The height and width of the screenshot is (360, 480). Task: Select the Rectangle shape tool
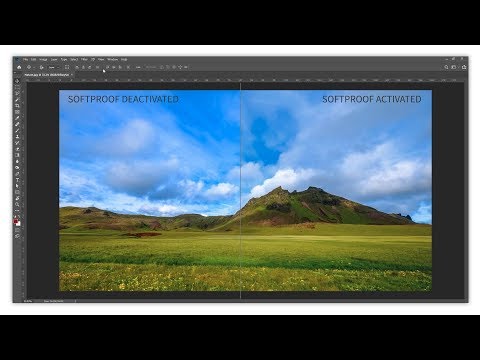click(x=17, y=192)
